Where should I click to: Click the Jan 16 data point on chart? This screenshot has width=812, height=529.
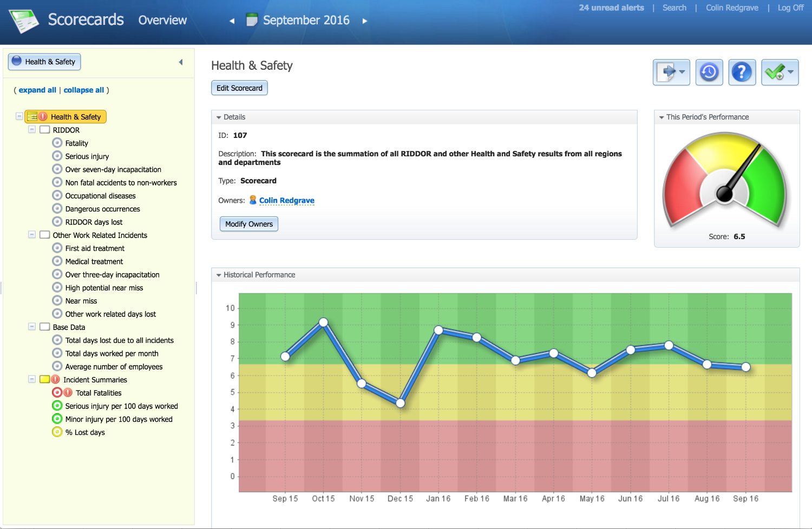[x=438, y=330]
